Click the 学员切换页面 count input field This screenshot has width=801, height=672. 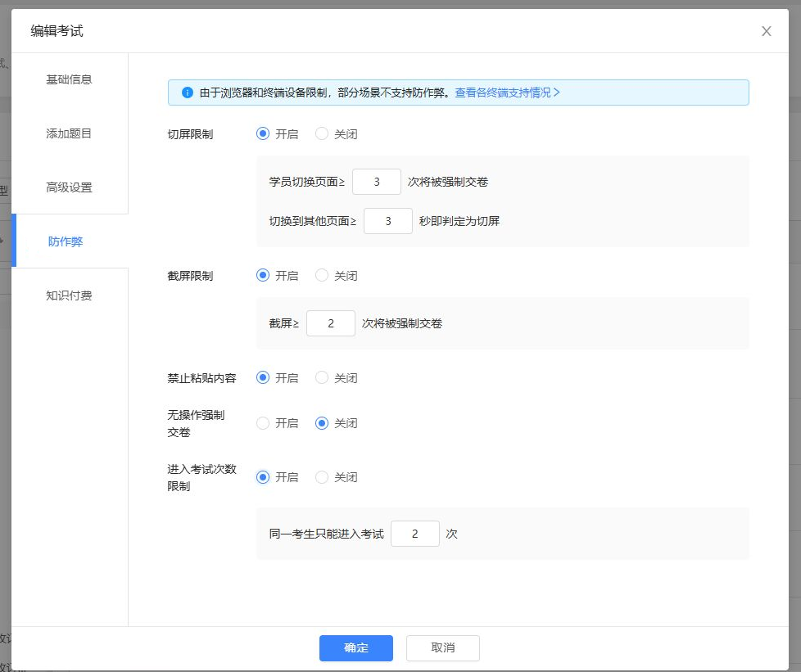tap(376, 182)
